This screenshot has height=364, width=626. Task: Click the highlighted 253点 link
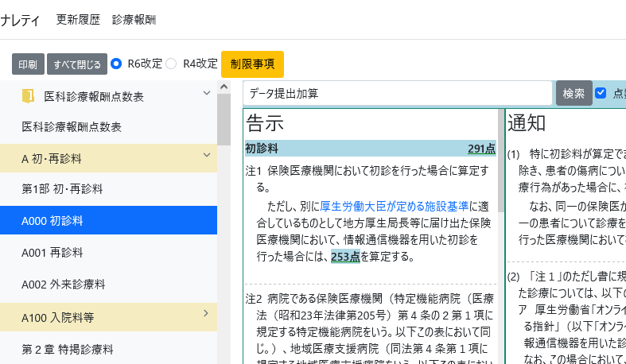[x=345, y=257]
